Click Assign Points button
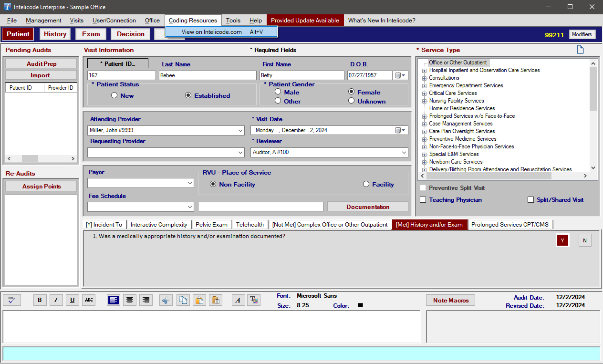Screen dimensions: 603x364 [x=41, y=187]
